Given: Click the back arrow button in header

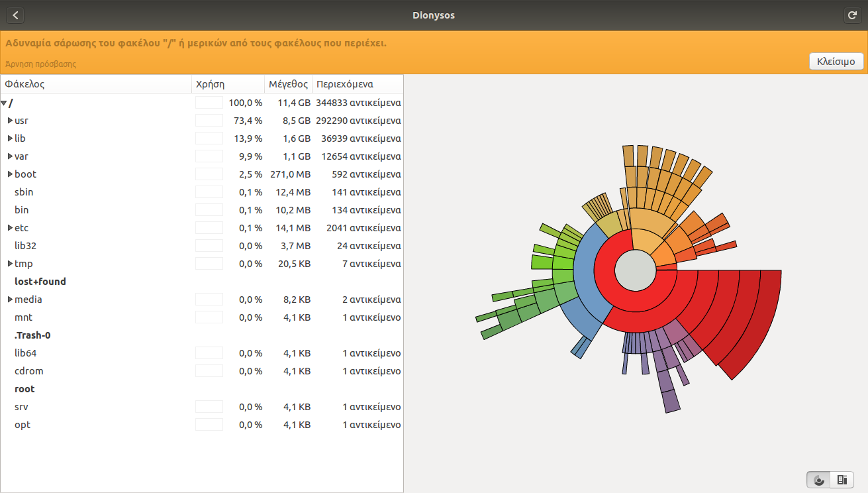Looking at the screenshot, I should [15, 15].
